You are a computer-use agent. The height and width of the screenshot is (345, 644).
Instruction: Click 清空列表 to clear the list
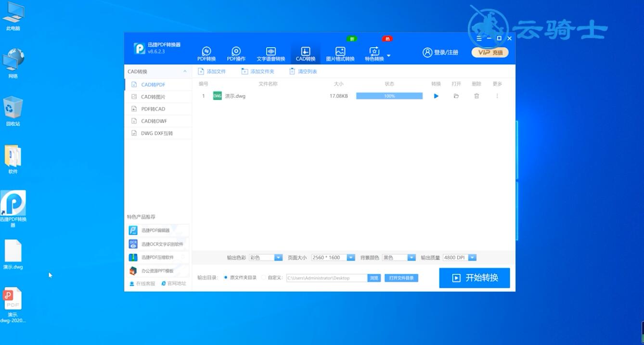click(x=303, y=71)
